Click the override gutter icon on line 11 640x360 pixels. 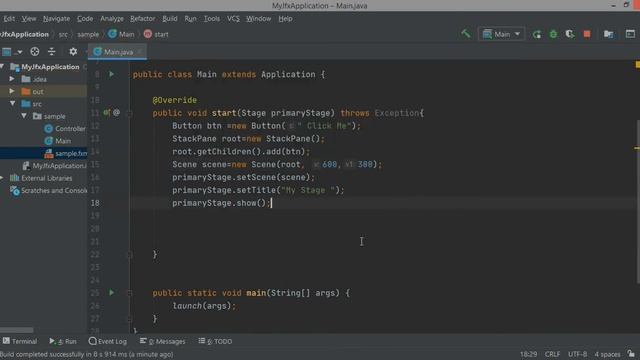pos(107,112)
